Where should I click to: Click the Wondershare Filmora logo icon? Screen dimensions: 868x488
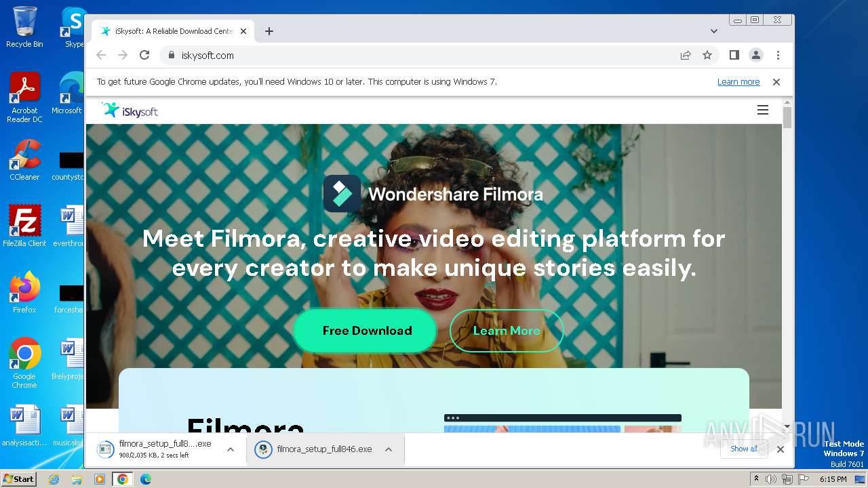pyautogui.click(x=342, y=194)
